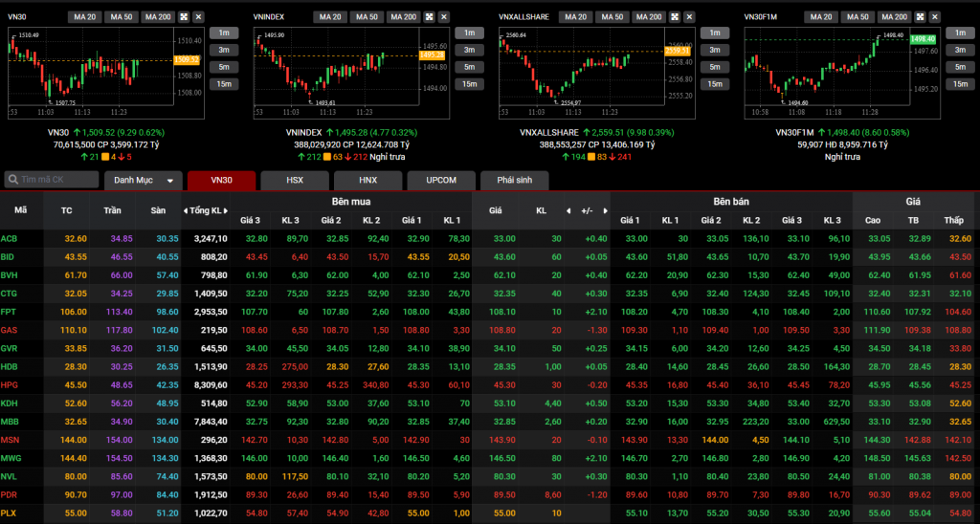The image size is (980, 524).
Task: Set the VN30 chart to 5m interval
Action: tap(223, 67)
